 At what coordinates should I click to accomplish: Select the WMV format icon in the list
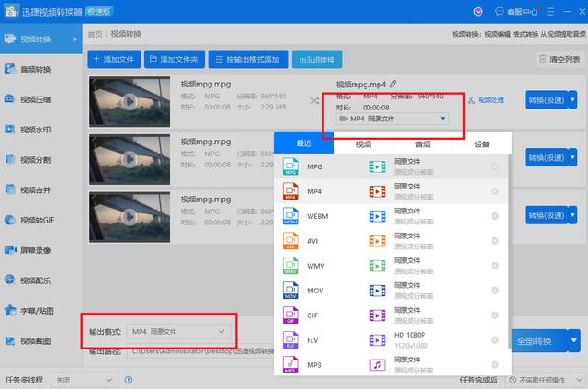click(290, 266)
